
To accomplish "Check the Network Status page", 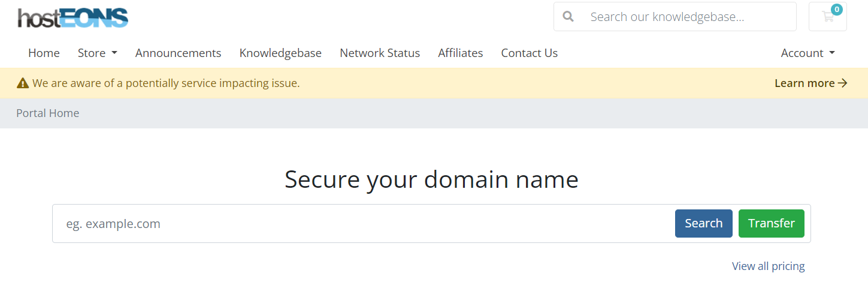I will [x=380, y=53].
